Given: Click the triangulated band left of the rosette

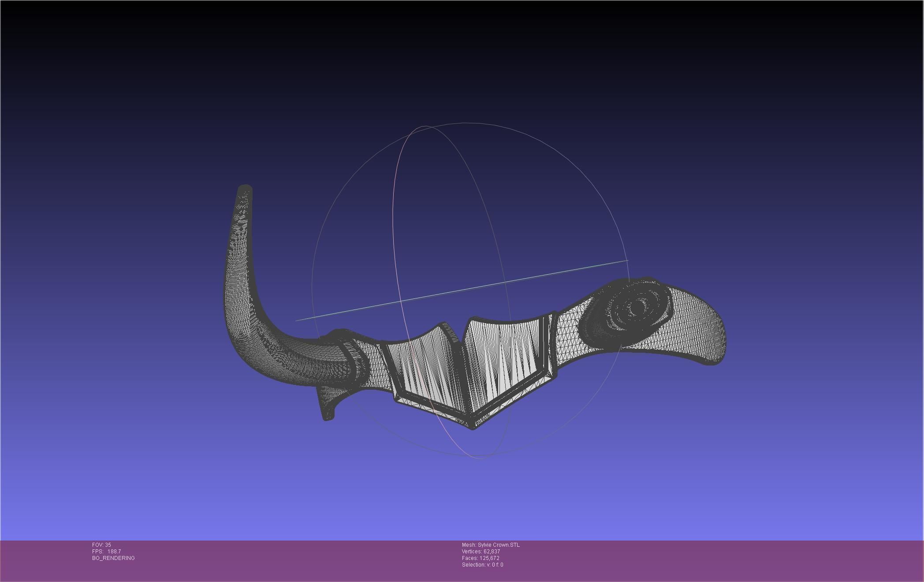Looking at the screenshot, I should 568,334.
